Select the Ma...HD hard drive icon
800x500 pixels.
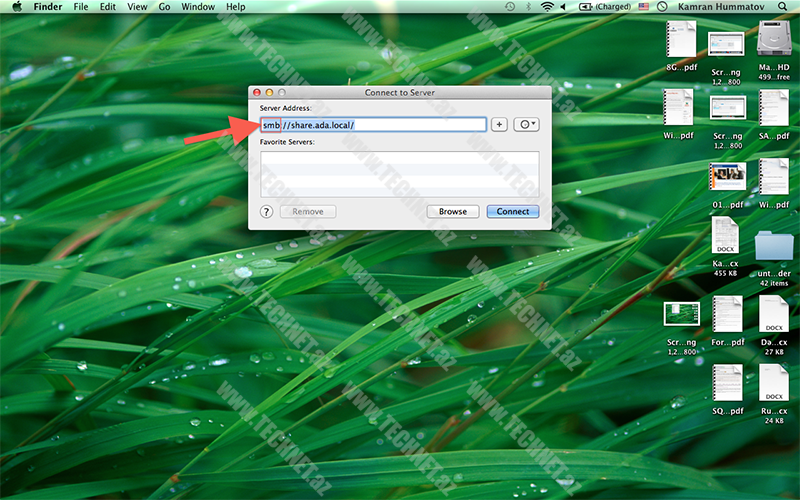[x=773, y=38]
